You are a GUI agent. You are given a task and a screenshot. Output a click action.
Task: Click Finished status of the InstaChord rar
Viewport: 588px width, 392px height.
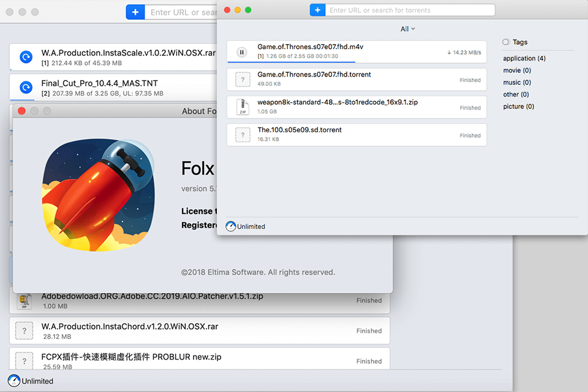point(369,331)
